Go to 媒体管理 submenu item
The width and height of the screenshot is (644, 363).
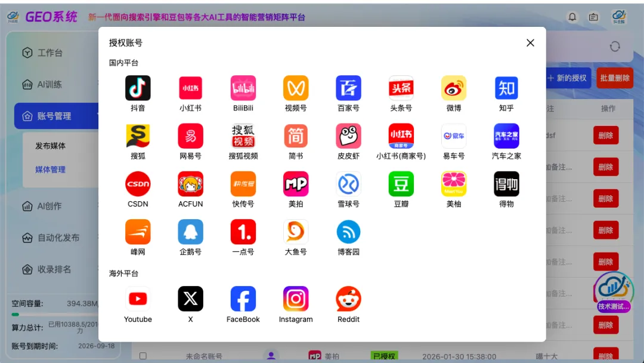(50, 170)
